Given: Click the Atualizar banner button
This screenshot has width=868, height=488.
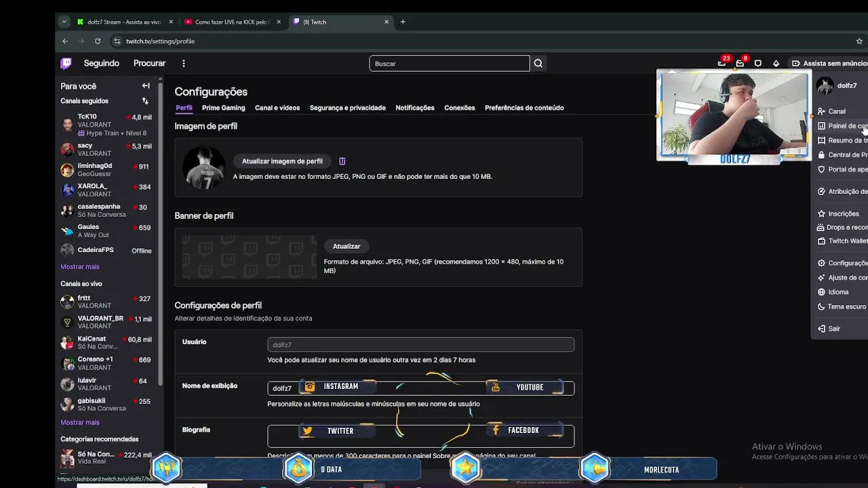Looking at the screenshot, I should [x=347, y=246].
